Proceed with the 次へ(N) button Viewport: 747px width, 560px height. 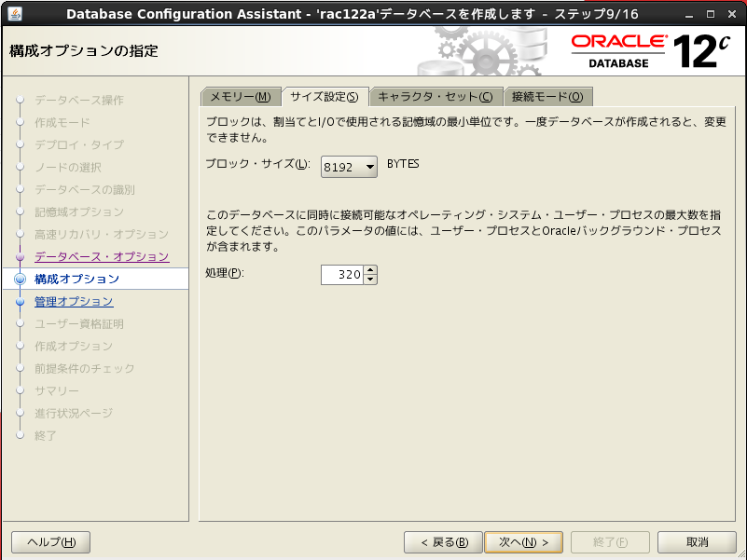point(523,542)
